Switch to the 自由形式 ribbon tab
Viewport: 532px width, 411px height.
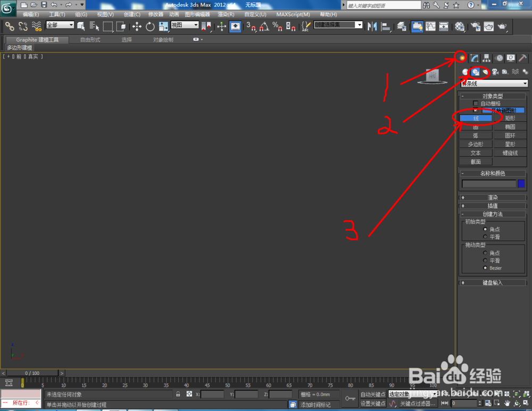pyautogui.click(x=90, y=40)
